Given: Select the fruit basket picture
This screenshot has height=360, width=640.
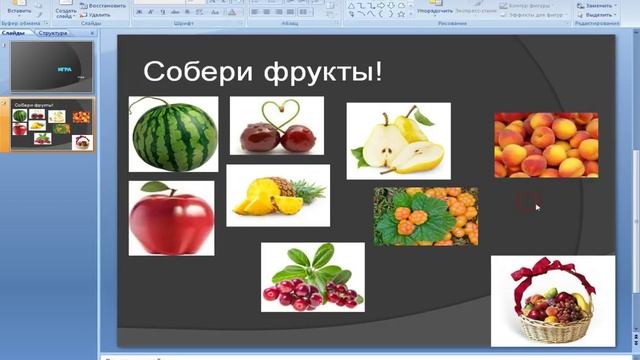Looking at the screenshot, I should (x=553, y=301).
